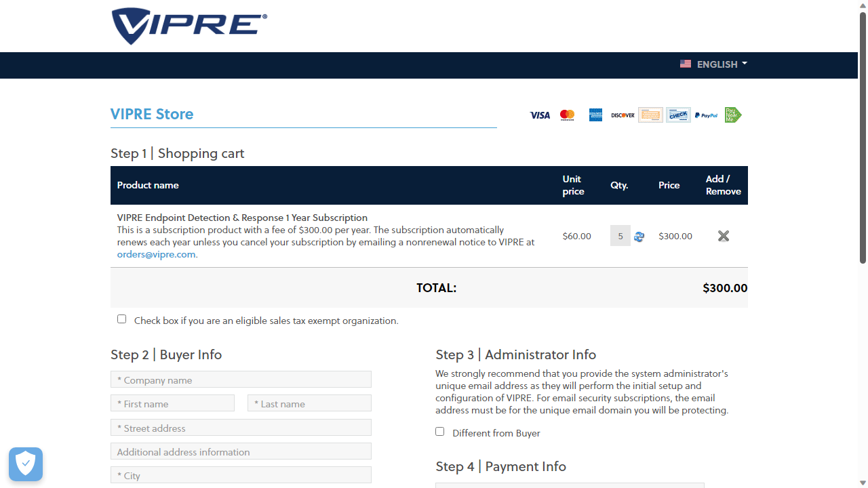Click the green Pay Near Me icon

(x=733, y=115)
